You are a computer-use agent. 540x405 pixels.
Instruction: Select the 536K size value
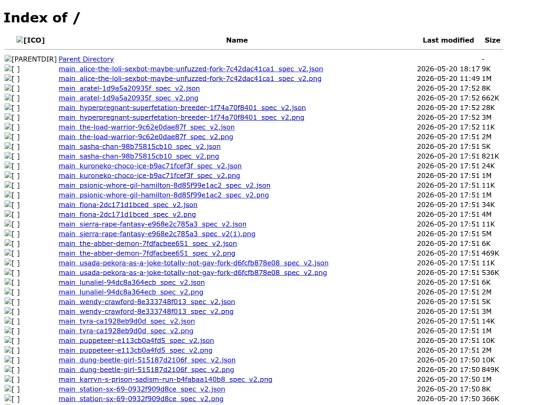[490, 273]
